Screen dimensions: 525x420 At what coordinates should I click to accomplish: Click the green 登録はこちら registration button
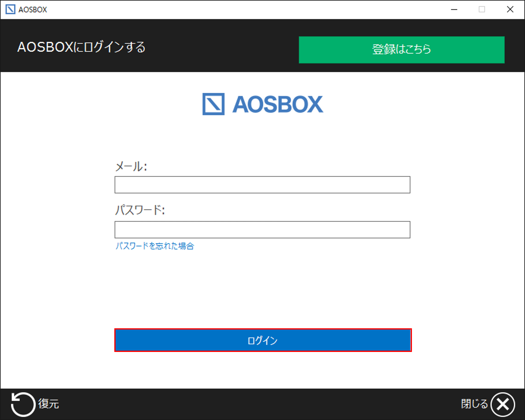coord(402,50)
